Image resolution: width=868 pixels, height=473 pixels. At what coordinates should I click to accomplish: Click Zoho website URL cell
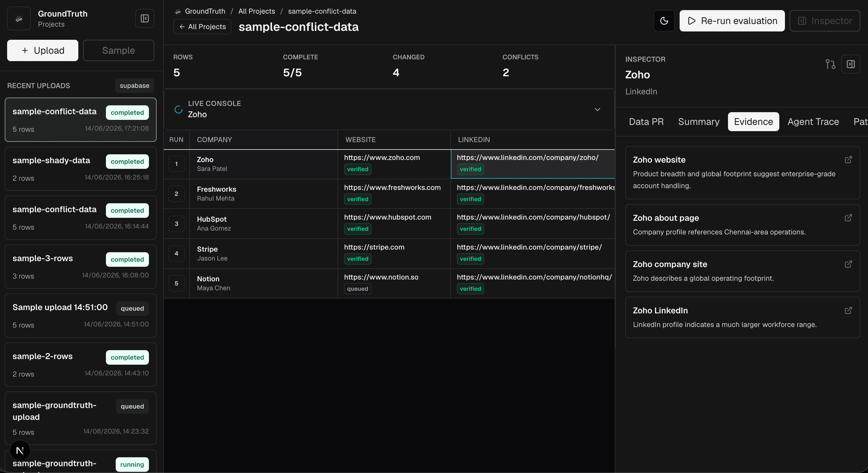(x=394, y=164)
